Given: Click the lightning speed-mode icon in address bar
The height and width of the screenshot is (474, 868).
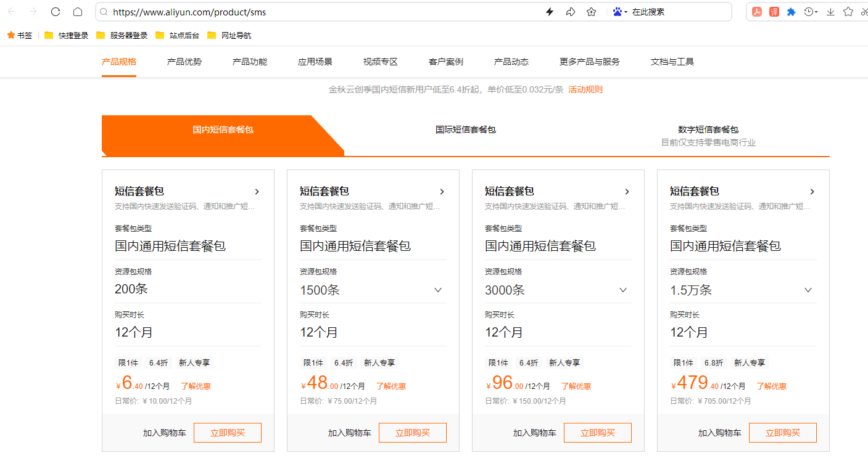Looking at the screenshot, I should 550,12.
